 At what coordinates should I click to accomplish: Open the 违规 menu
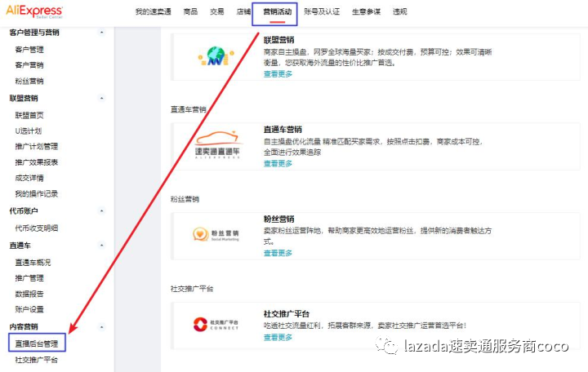399,11
